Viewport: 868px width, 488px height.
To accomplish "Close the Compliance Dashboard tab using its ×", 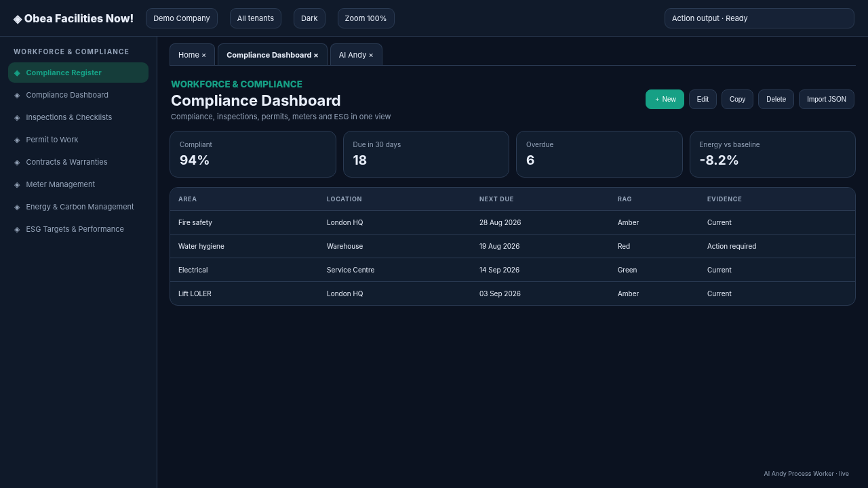I will 315,55.
